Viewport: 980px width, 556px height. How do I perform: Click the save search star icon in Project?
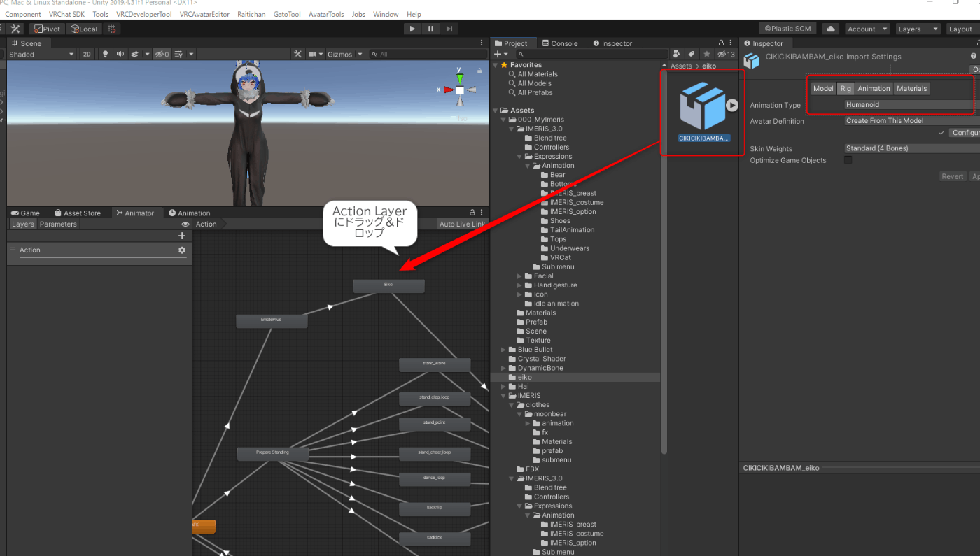(x=707, y=54)
